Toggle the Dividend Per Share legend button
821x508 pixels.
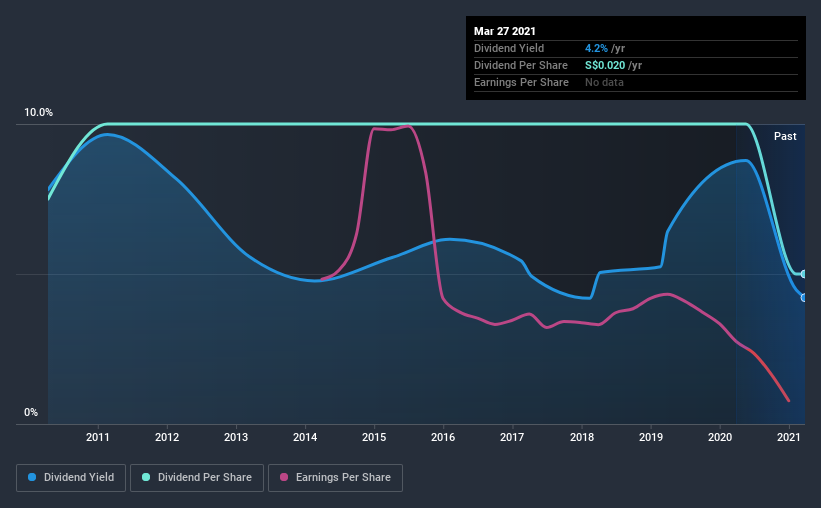click(197, 478)
